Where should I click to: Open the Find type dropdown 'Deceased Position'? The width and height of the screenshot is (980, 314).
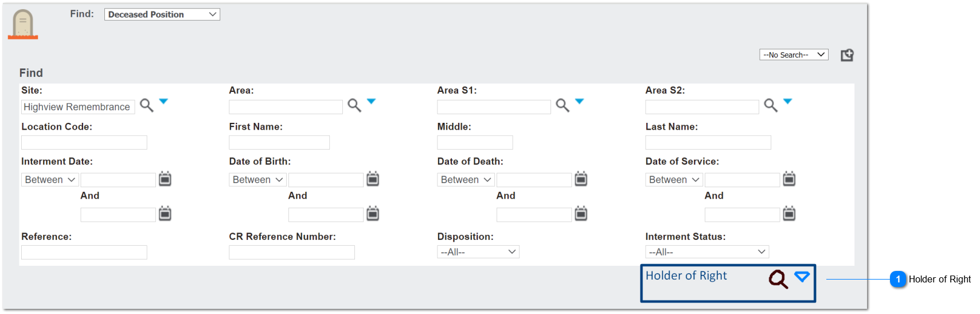162,14
